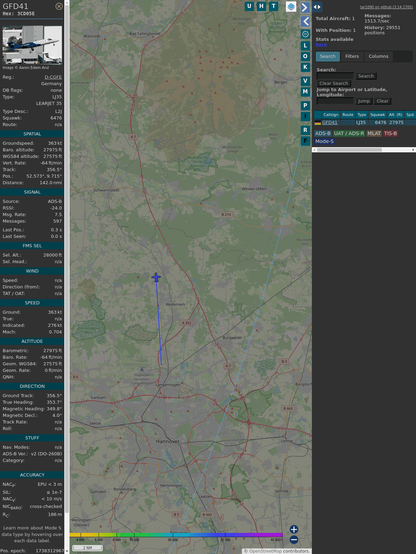Open the D-CGFE registration link

pos(53,77)
